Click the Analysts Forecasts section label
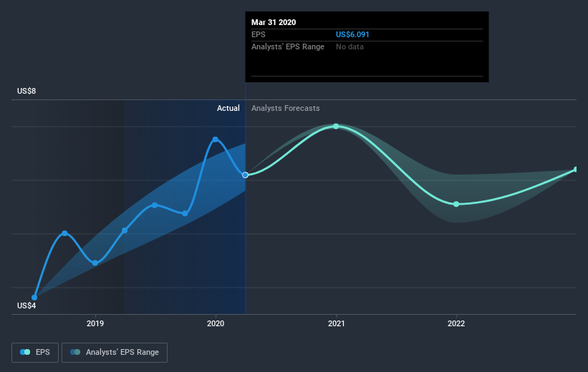The height and width of the screenshot is (372, 588). [x=285, y=108]
